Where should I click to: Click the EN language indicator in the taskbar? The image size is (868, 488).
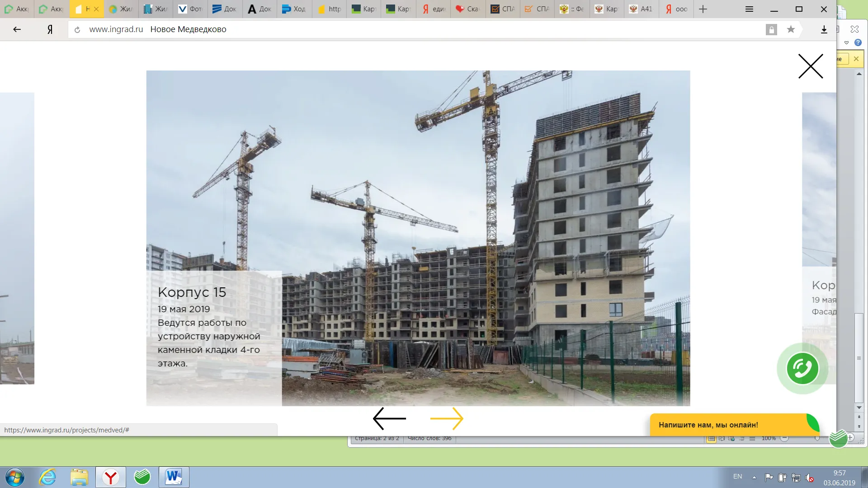[x=737, y=477]
